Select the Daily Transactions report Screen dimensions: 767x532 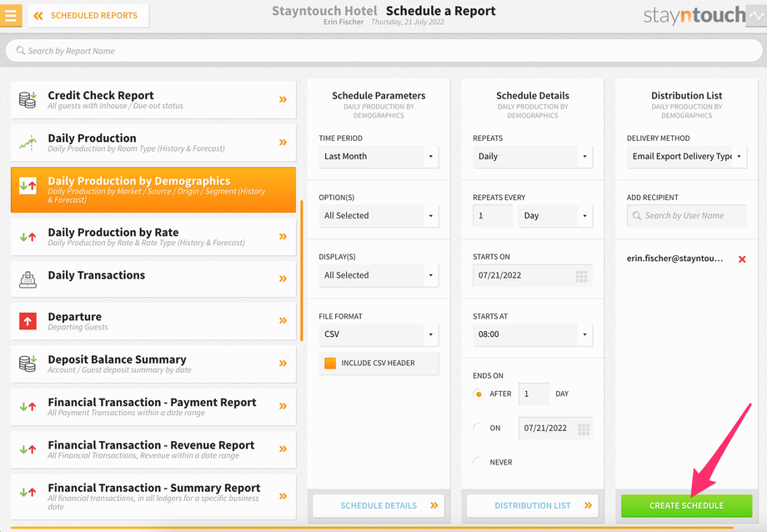[x=153, y=279]
